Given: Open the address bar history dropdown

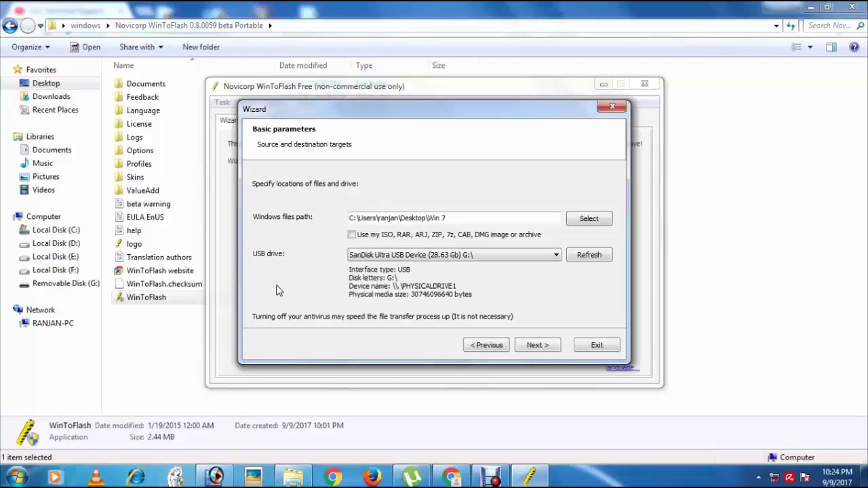Looking at the screenshot, I should [776, 26].
